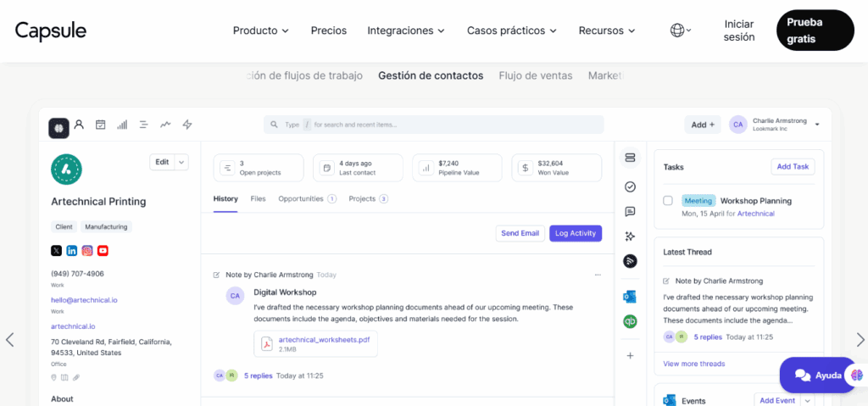Open the X (Twitter) social icon
868x406 pixels.
[x=56, y=251]
